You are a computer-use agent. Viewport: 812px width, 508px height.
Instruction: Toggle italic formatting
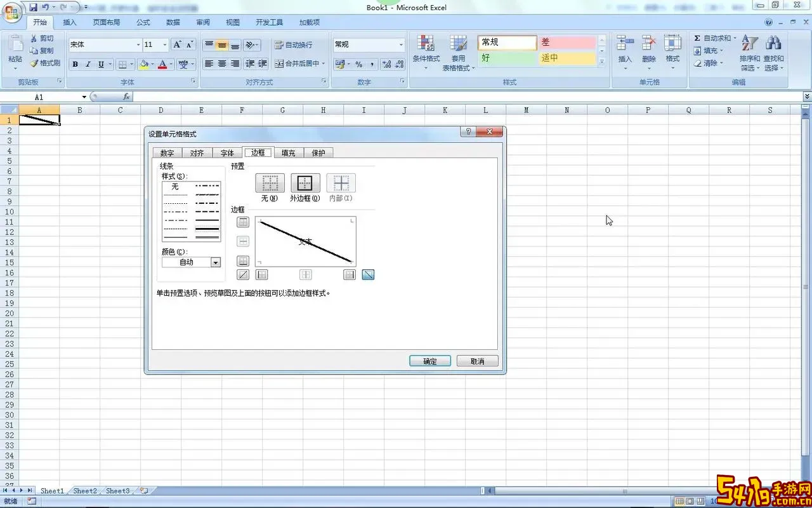pos(88,64)
